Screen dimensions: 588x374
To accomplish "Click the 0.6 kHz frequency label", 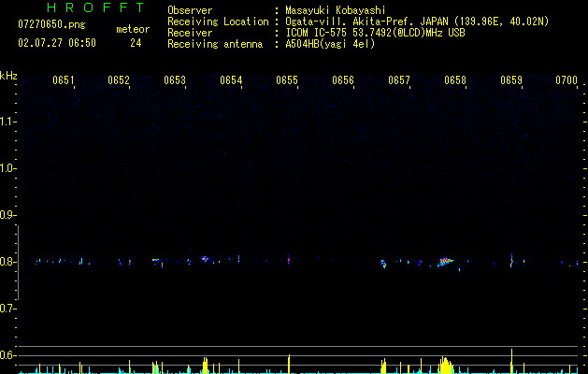I will (x=7, y=355).
